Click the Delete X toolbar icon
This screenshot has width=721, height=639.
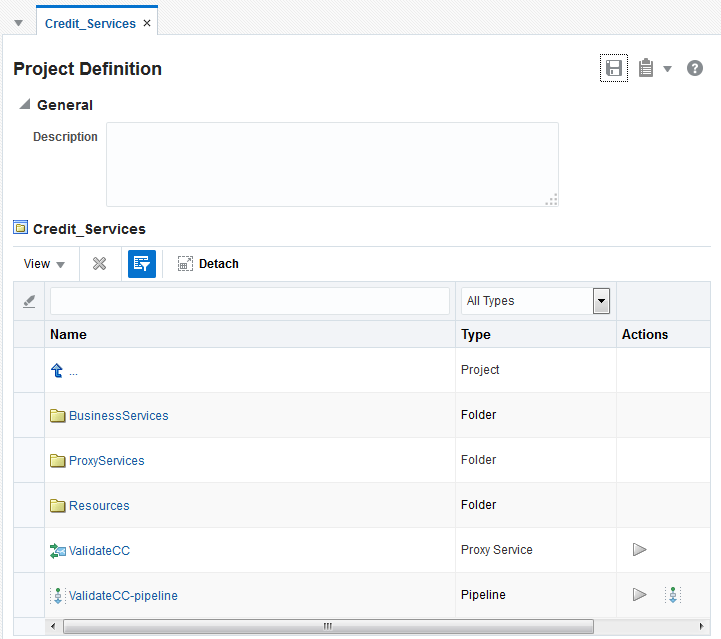99,263
